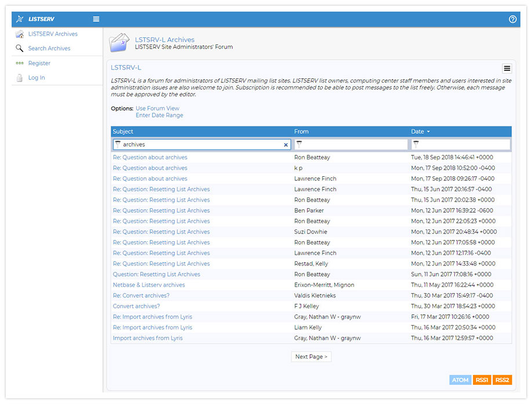The height and width of the screenshot is (404, 532).
Task: Click the LSTSRV-L list heading link
Action: coord(126,67)
